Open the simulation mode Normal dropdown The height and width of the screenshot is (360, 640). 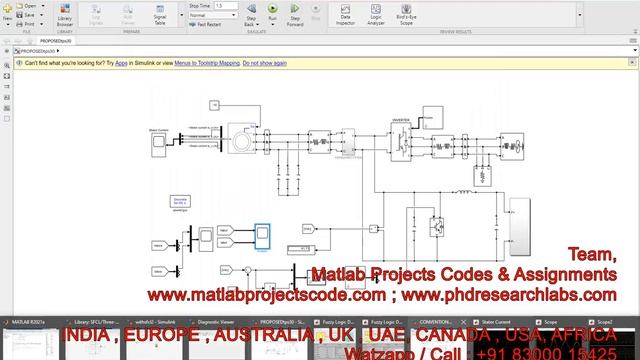click(213, 15)
